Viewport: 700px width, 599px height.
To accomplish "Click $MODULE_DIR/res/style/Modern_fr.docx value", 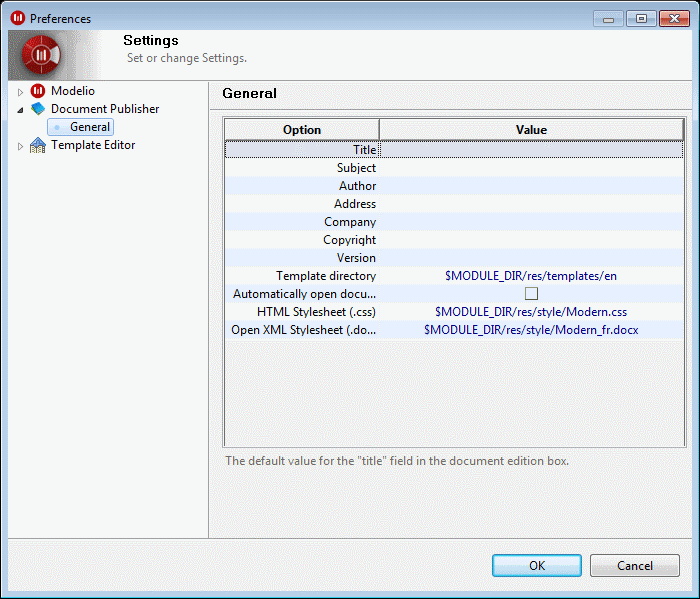I will point(531,330).
